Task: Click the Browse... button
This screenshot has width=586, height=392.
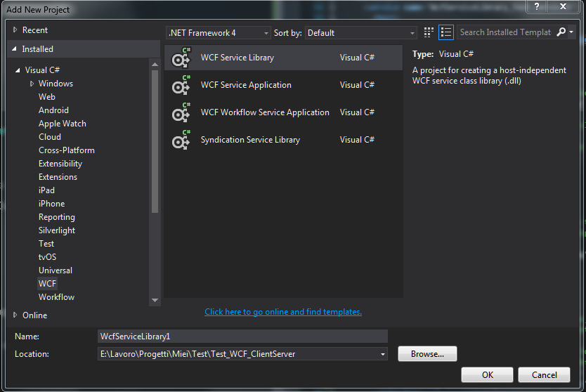Action: point(427,354)
